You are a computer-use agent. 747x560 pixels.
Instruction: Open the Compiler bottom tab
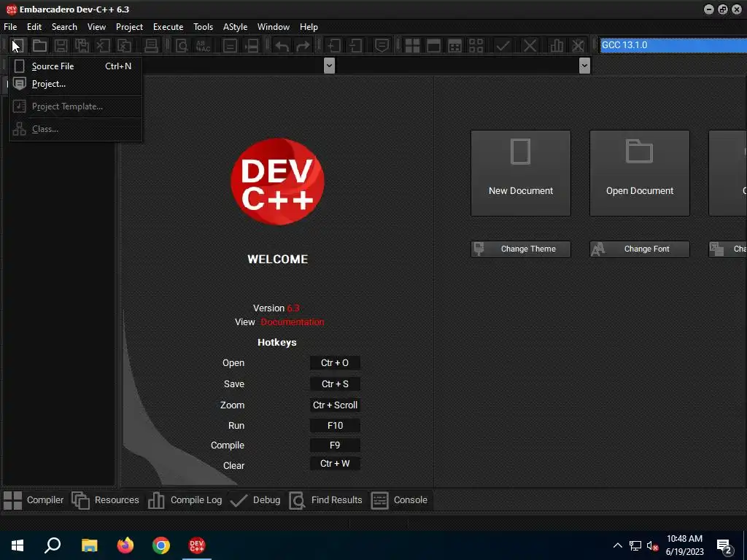pyautogui.click(x=34, y=500)
